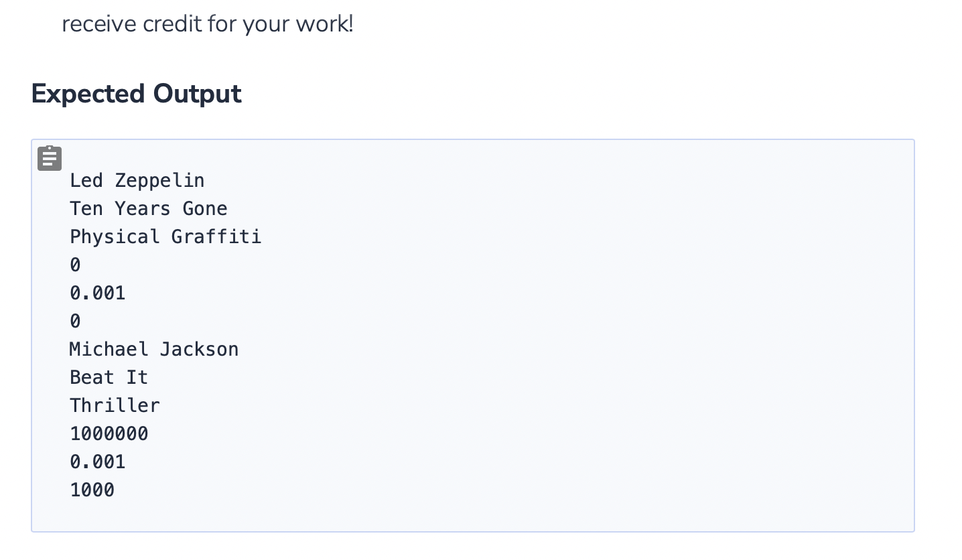Click the 'Physical Graffiti' output line

165,236
